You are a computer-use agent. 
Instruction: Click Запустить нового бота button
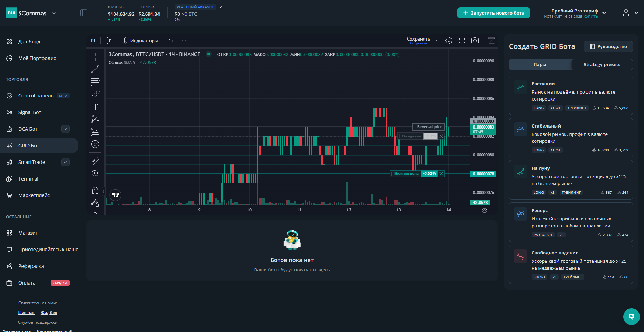(x=494, y=13)
